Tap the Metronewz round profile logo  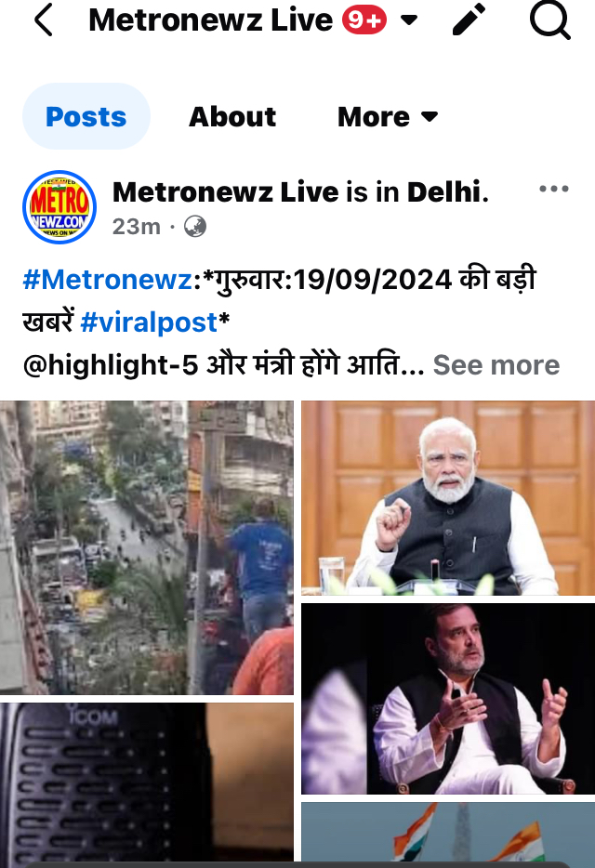coord(59,207)
